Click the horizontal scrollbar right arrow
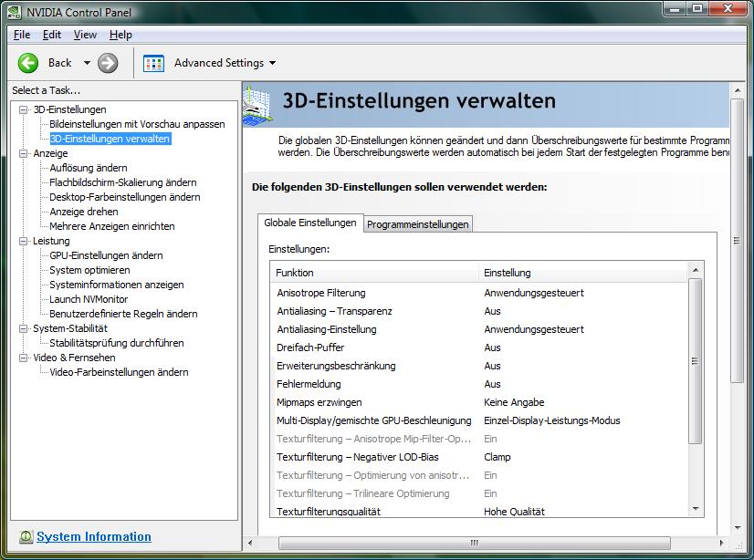The image size is (754, 560). point(722,544)
